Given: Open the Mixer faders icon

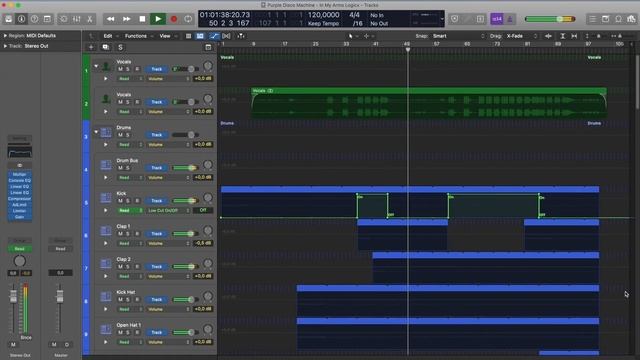Looking at the screenshot, I should (x=76, y=19).
